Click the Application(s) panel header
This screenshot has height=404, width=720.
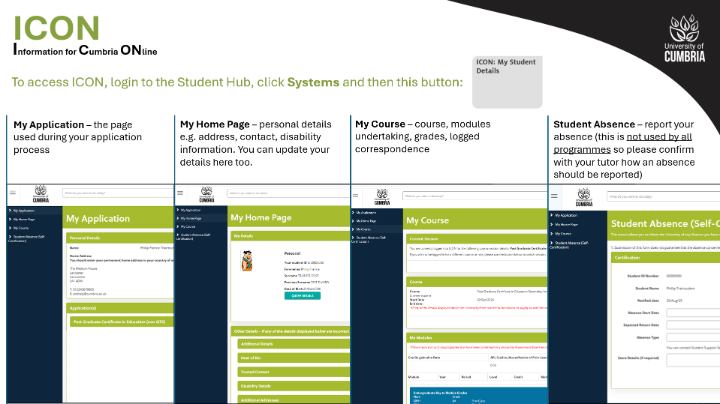[120, 308]
